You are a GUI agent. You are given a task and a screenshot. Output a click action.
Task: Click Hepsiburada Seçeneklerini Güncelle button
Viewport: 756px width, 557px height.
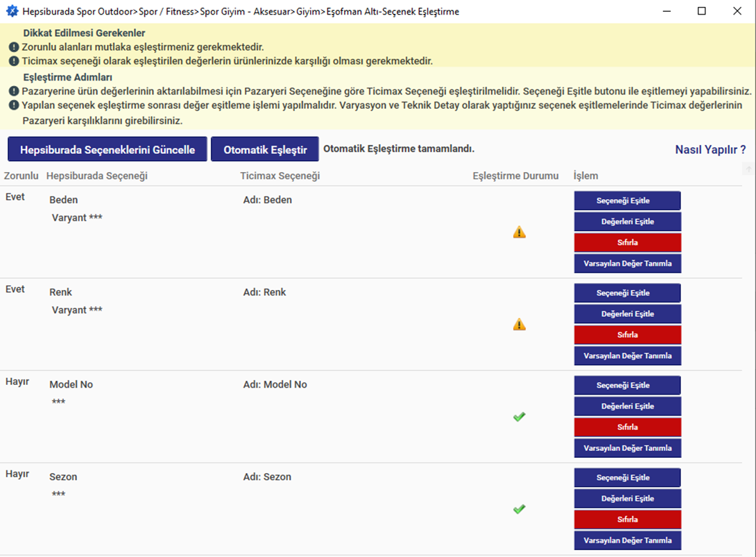click(x=108, y=150)
